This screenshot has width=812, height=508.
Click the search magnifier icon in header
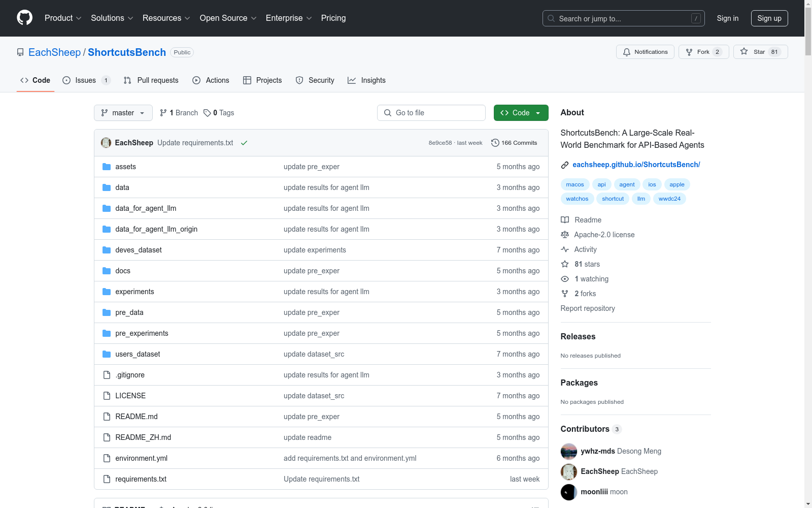tap(551, 18)
